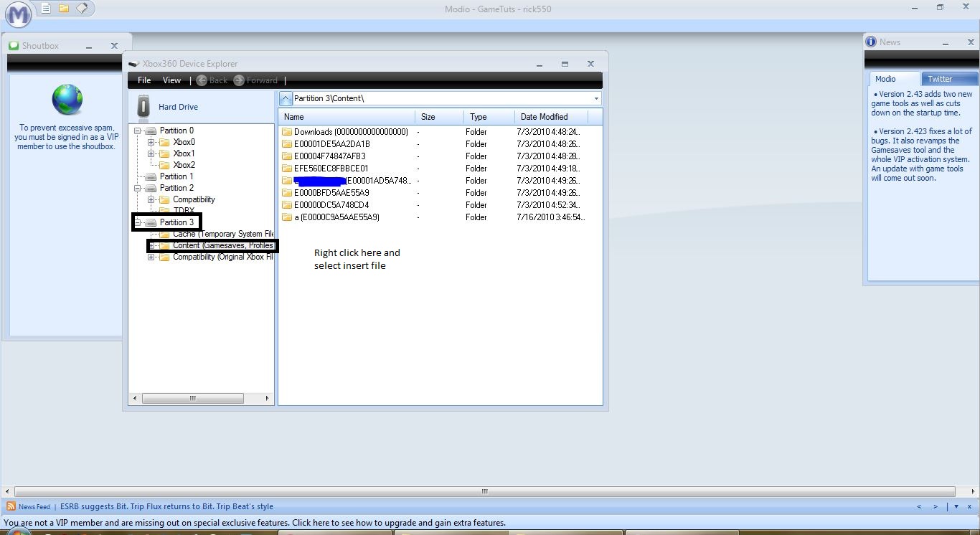Click the tree pane horizontal scrollbar thumb
The image size is (980, 535).
pos(192,398)
